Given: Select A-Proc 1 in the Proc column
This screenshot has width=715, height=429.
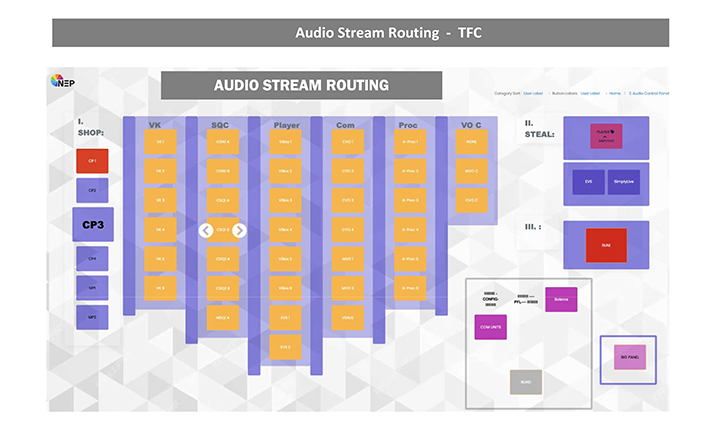Looking at the screenshot, I should tap(409, 143).
